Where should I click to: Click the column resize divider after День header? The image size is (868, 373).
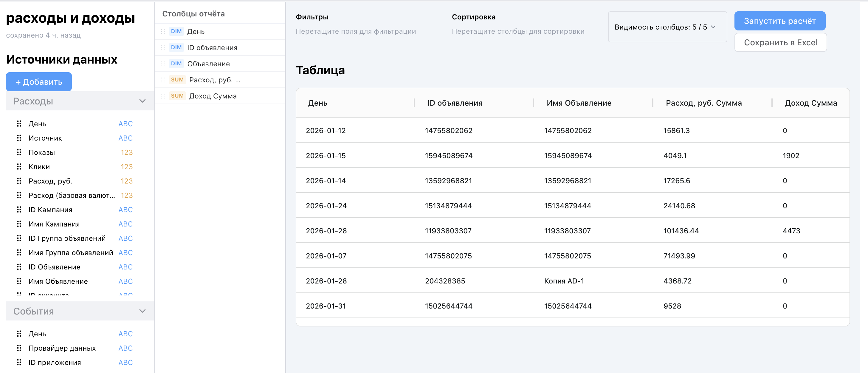click(x=414, y=103)
